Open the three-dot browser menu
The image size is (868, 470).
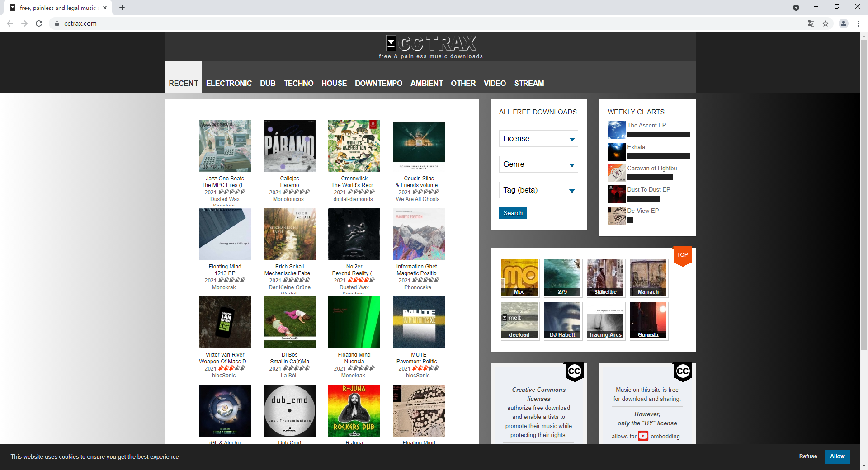[x=858, y=23]
